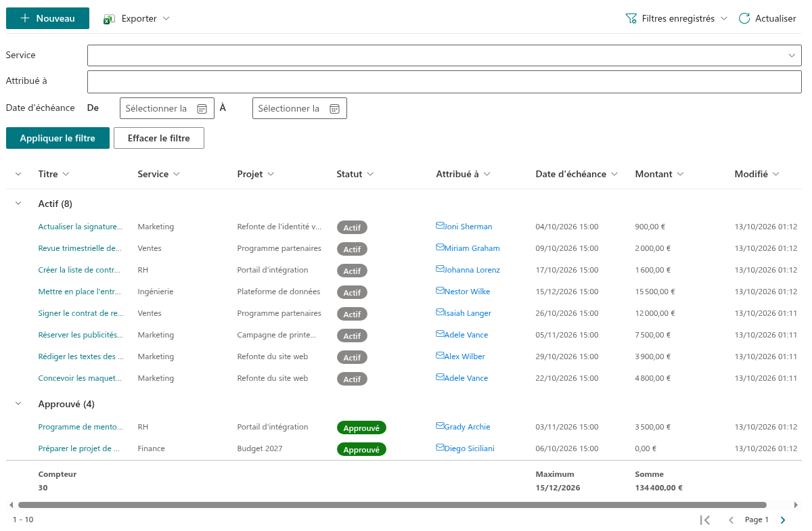Open Titre column header menu
Viewport: 812px width, 531px height.
click(54, 174)
